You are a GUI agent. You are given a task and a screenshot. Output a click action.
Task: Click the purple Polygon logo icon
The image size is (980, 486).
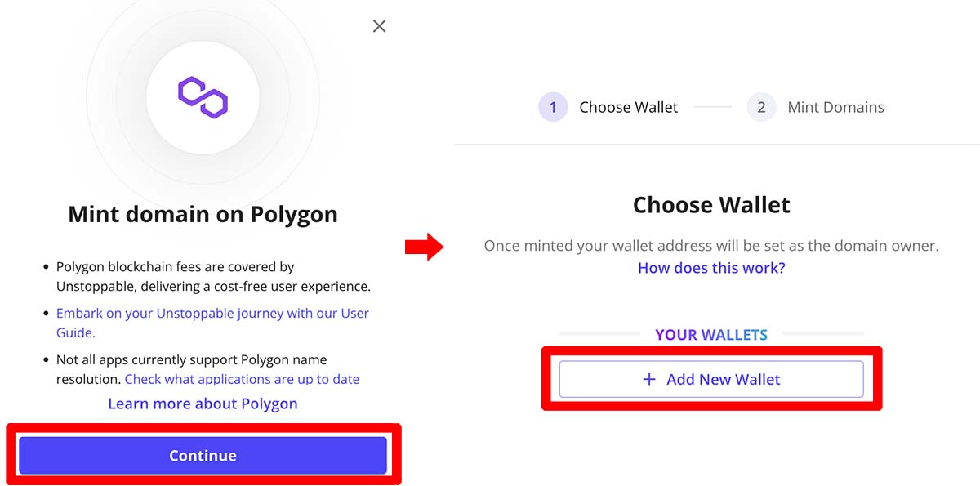pos(203,98)
